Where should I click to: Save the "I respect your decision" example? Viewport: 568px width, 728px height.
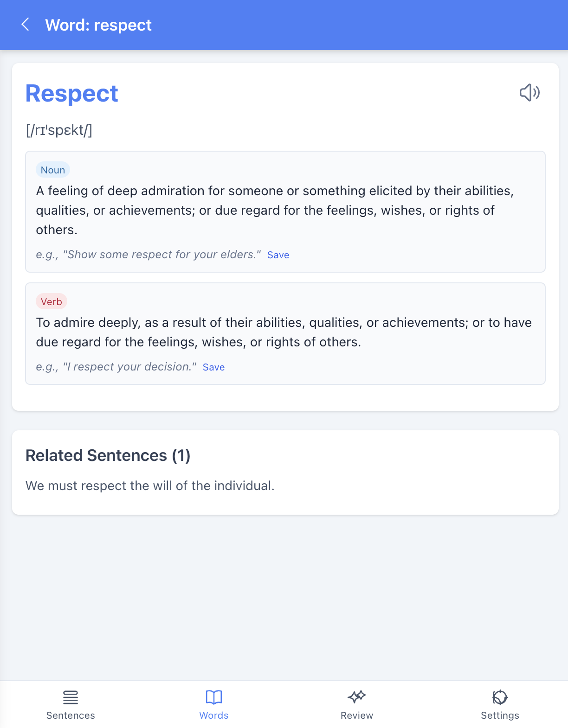[x=213, y=367]
